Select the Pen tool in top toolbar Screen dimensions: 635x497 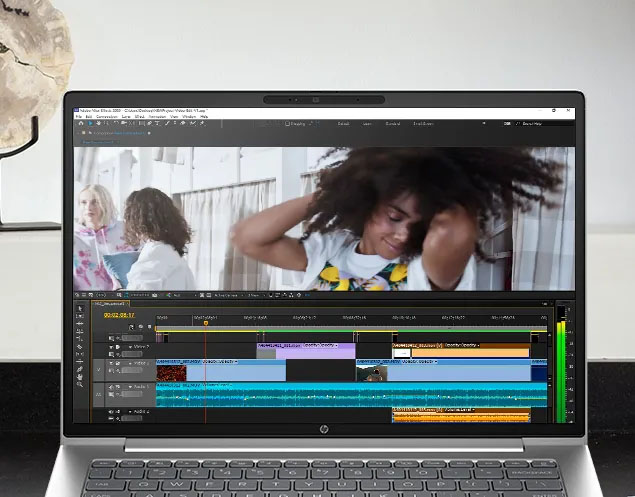tap(149, 124)
